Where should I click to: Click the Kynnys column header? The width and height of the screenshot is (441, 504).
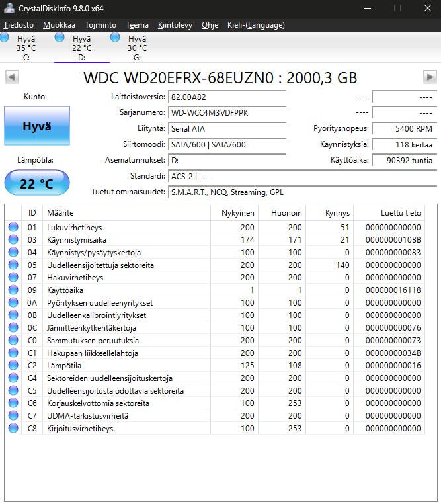[330, 213]
